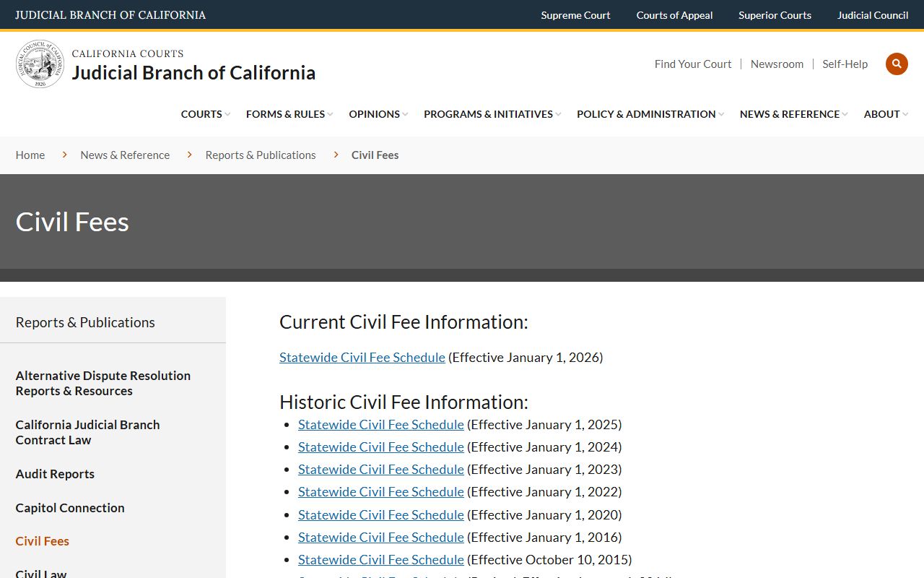Go to News & Reference breadcrumb

coord(125,155)
